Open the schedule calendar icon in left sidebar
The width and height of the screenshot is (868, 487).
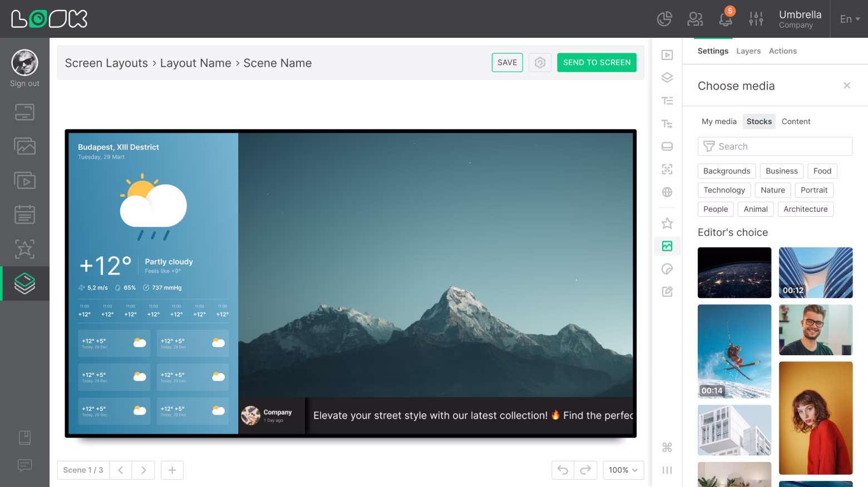point(24,215)
